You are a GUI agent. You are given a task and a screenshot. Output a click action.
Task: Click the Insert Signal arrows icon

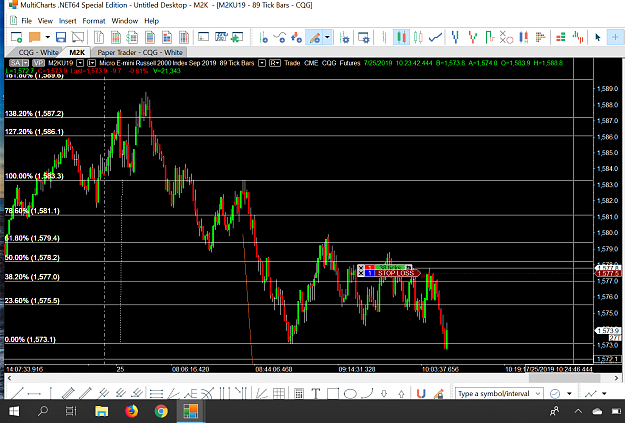coord(296,37)
